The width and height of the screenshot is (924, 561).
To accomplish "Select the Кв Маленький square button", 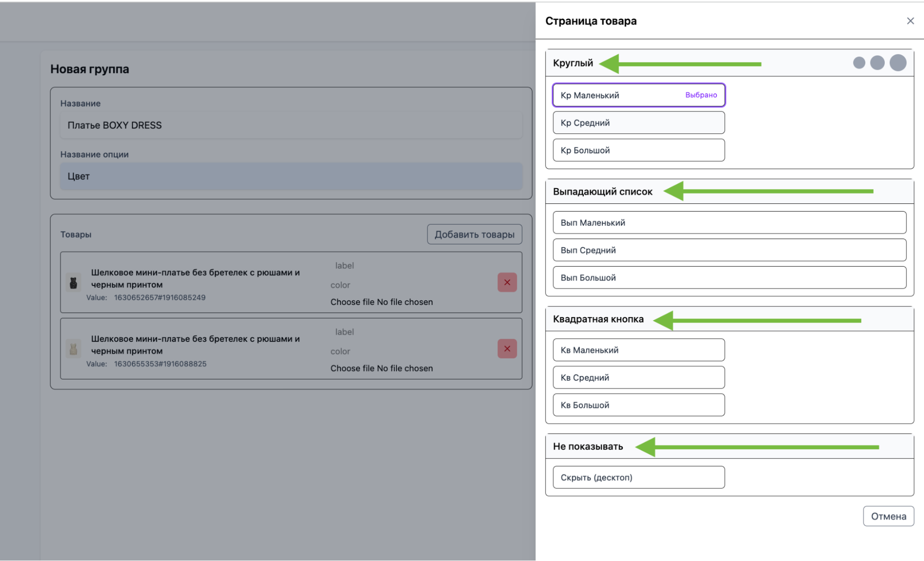I will coord(638,350).
